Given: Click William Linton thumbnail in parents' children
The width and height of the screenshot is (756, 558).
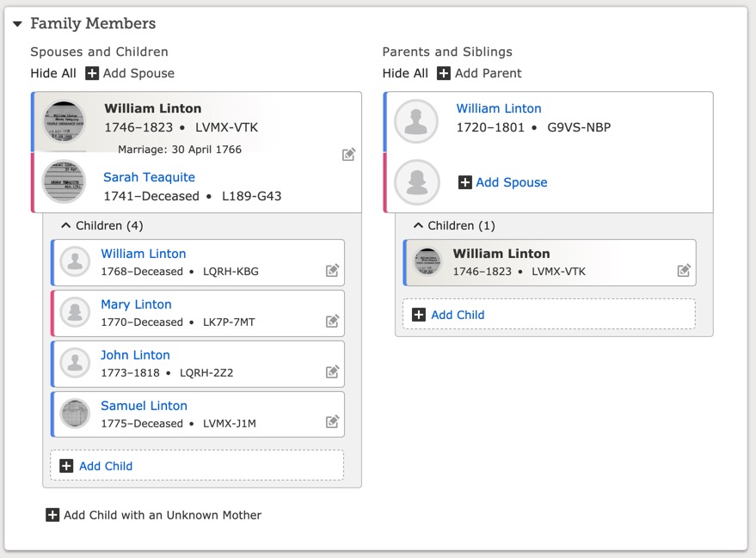Looking at the screenshot, I should (427, 262).
